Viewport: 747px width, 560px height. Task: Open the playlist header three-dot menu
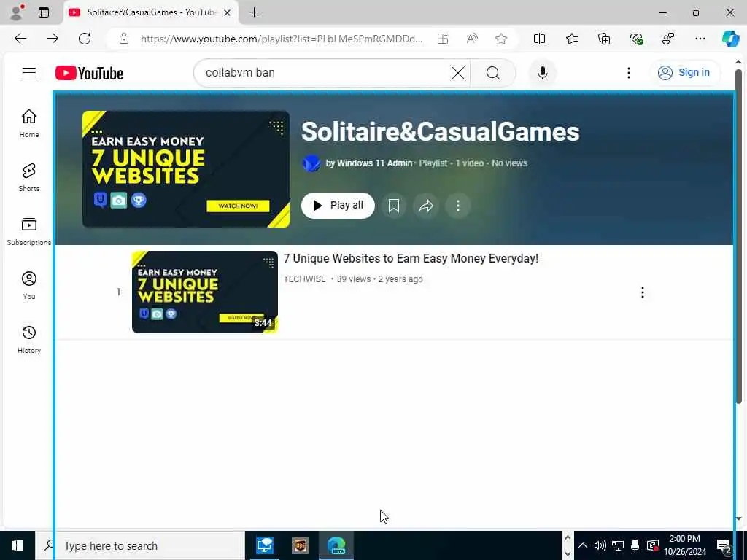pyautogui.click(x=458, y=206)
